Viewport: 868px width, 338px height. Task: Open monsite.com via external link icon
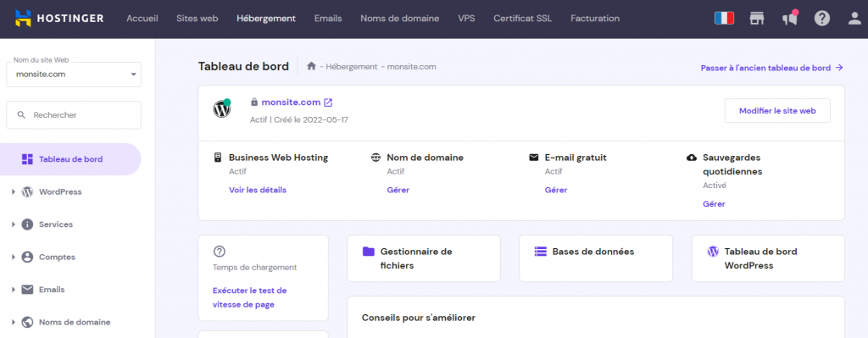coord(328,103)
